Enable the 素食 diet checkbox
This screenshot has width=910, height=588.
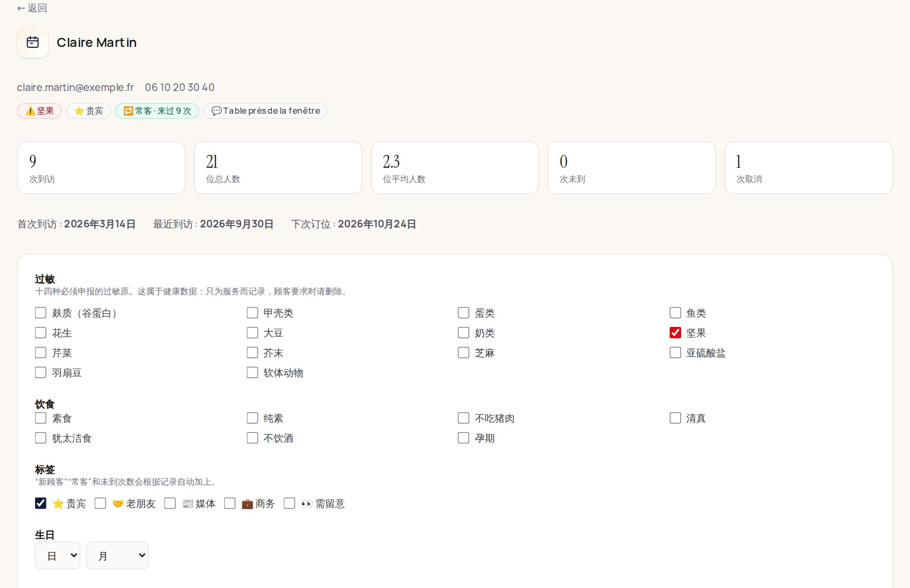(40, 418)
